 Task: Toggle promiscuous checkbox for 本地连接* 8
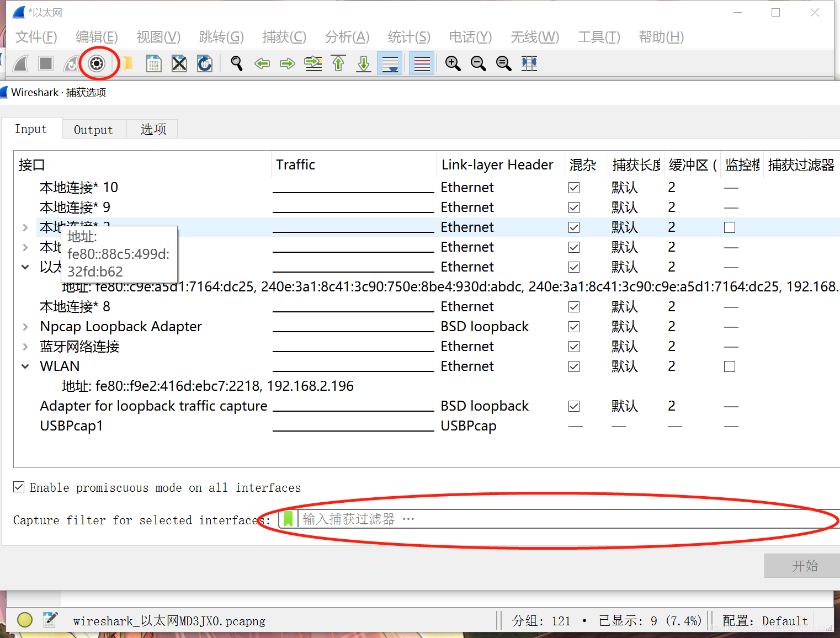pyautogui.click(x=574, y=307)
